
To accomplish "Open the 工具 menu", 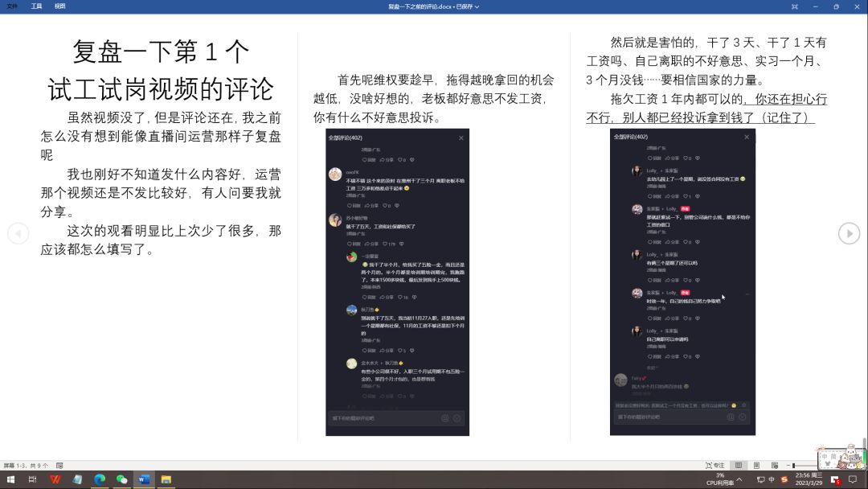I will click(36, 6).
